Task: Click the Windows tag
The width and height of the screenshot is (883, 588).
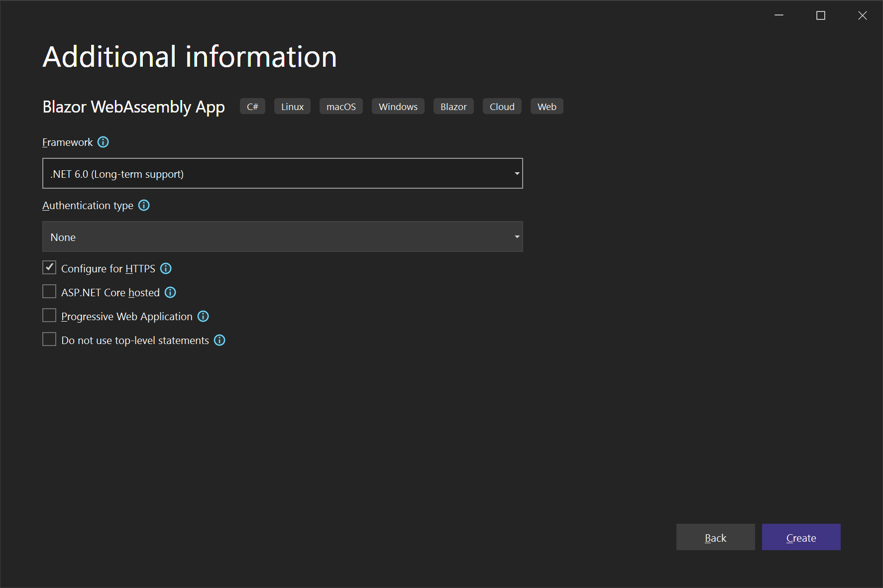Action: (398, 107)
